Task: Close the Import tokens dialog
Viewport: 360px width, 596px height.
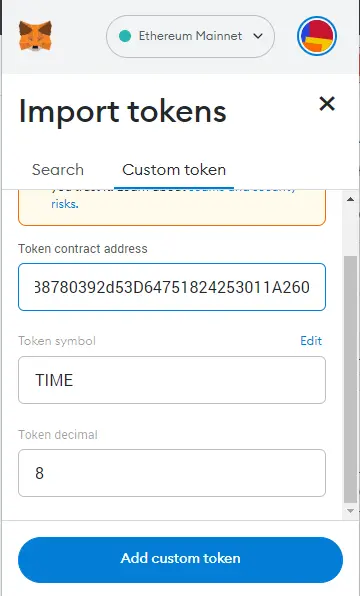Action: click(x=327, y=103)
